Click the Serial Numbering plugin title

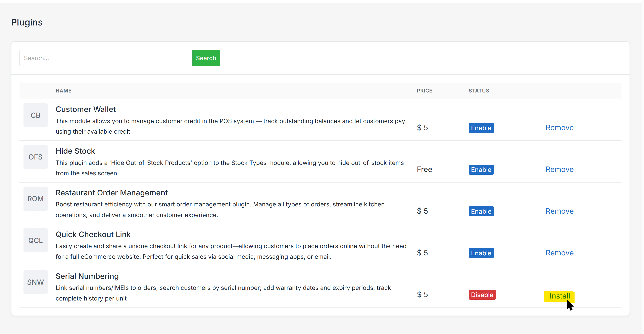coord(87,276)
